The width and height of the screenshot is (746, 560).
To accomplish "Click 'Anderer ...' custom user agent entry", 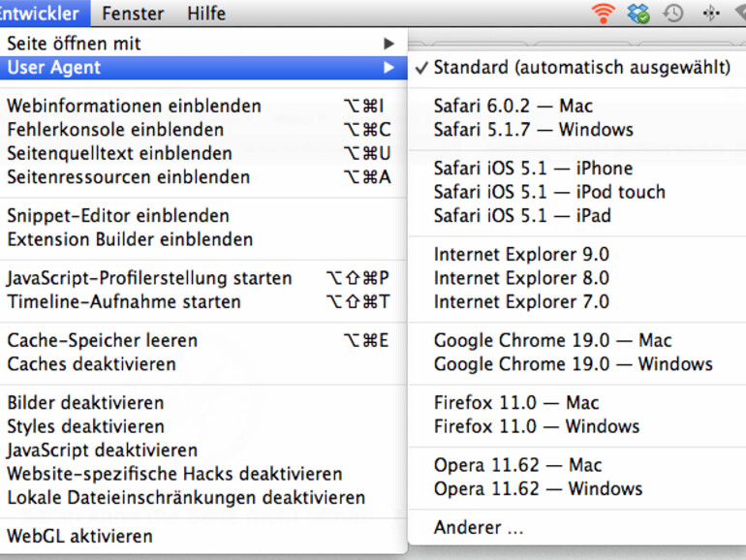I will [x=479, y=528].
